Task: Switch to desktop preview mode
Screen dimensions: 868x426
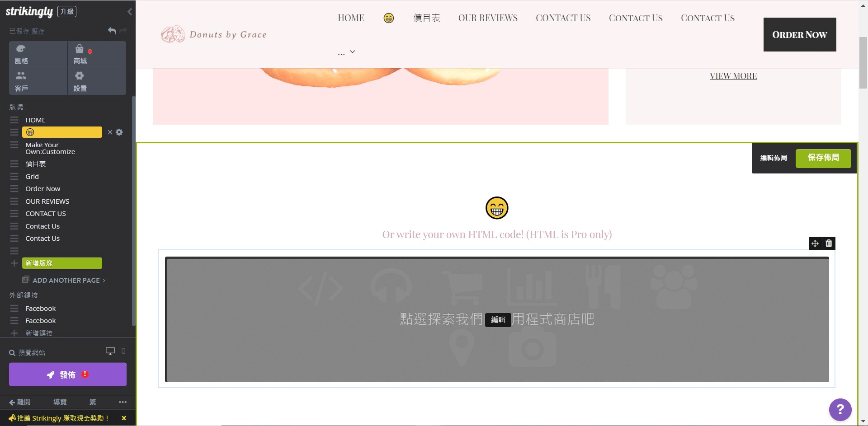Action: (x=110, y=351)
